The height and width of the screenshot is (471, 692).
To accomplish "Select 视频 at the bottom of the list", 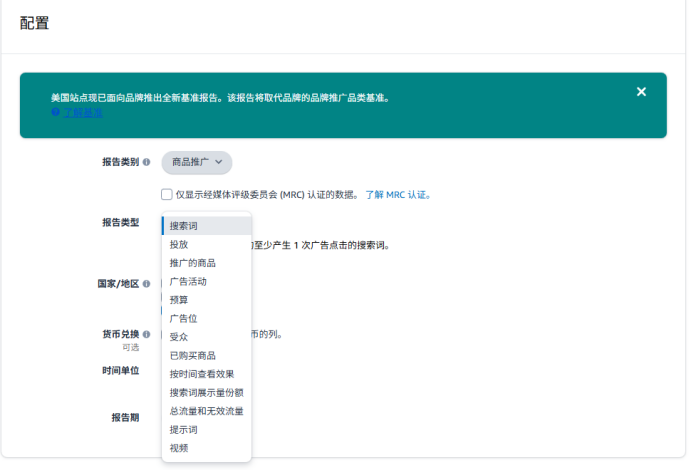I will tap(179, 448).
